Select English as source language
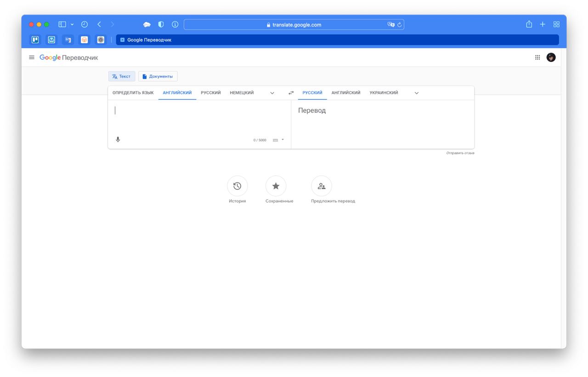Screen dimensions: 588x377 177,93
